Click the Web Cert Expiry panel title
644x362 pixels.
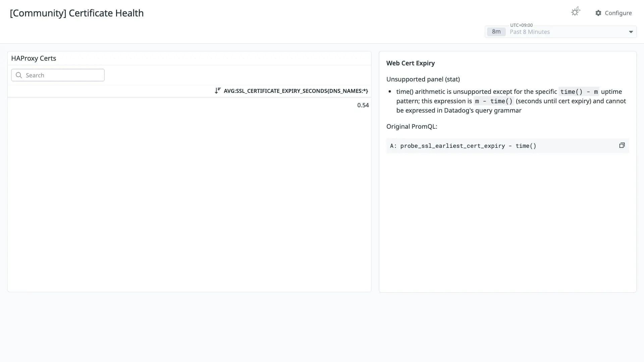[x=410, y=63]
